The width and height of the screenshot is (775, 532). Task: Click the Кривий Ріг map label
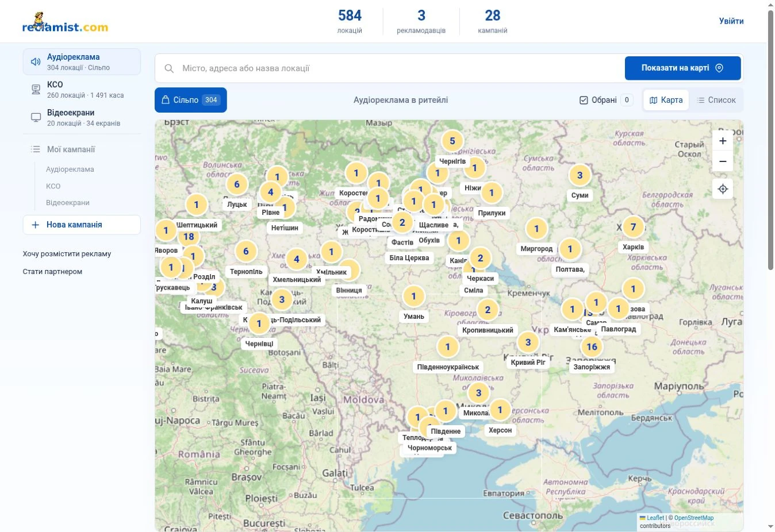tap(528, 363)
